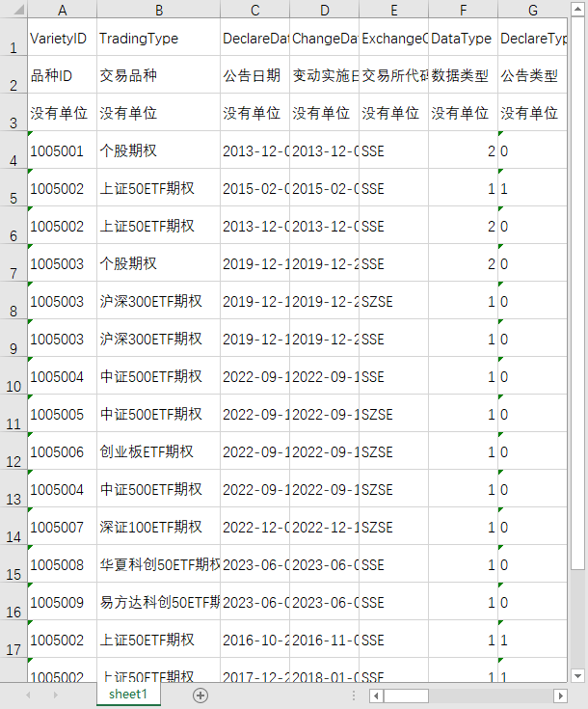Select cell containing 1005007
This screenshot has height=709, width=588.
coord(63,527)
